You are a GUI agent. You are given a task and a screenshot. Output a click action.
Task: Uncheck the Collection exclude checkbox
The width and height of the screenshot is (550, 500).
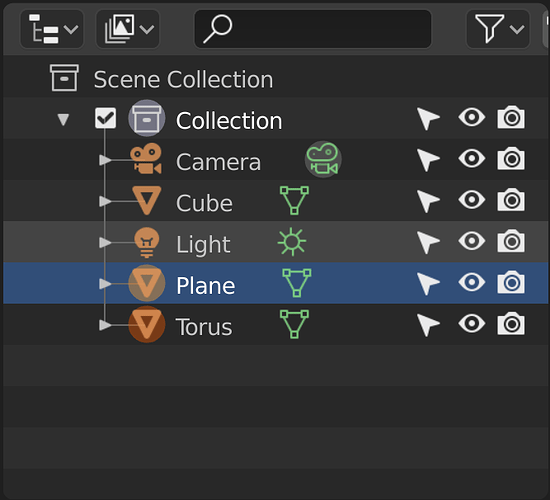point(105,118)
